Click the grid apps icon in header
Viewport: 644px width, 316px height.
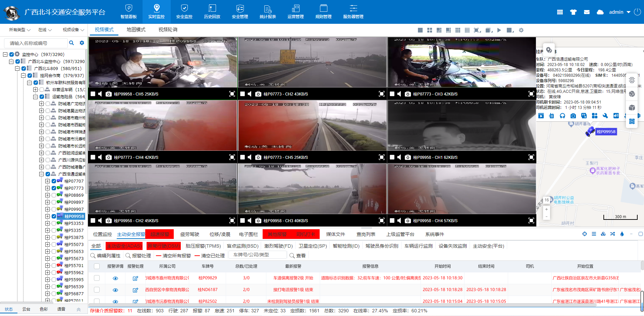pyautogui.click(x=560, y=12)
